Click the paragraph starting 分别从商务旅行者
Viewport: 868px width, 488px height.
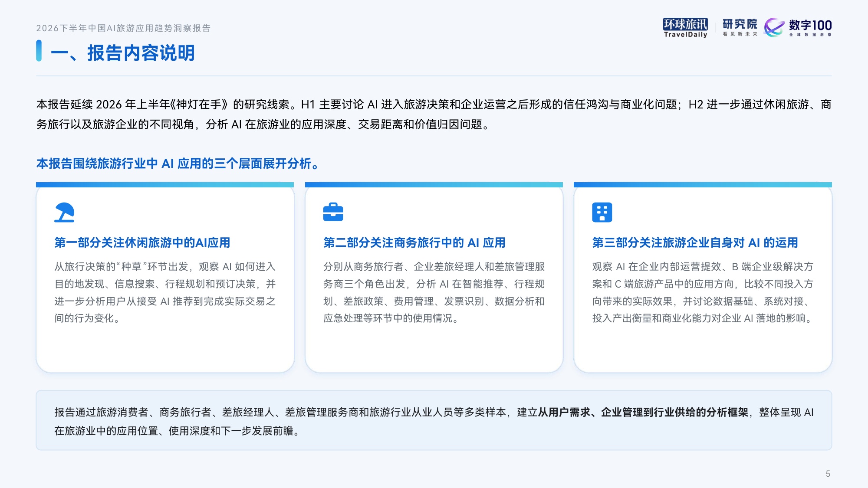(434, 292)
